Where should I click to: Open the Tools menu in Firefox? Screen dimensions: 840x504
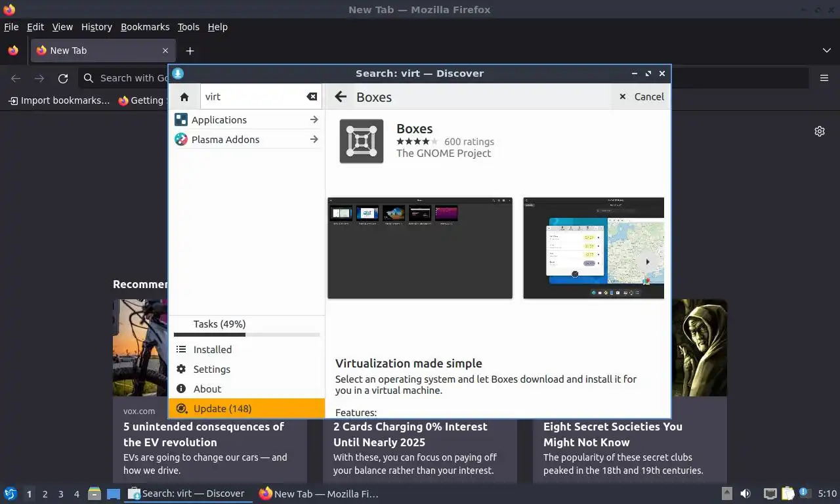pyautogui.click(x=188, y=27)
